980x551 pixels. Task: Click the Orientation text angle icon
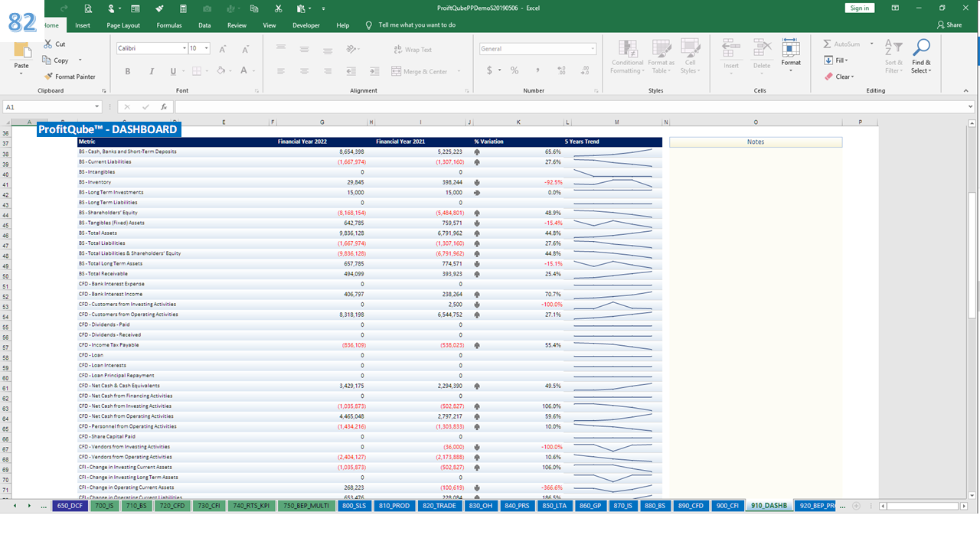tap(352, 49)
